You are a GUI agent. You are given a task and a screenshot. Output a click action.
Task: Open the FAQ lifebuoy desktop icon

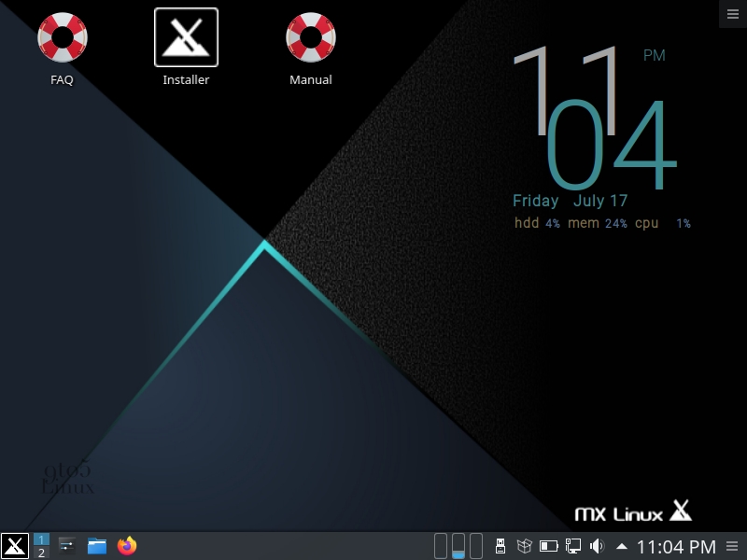62,39
